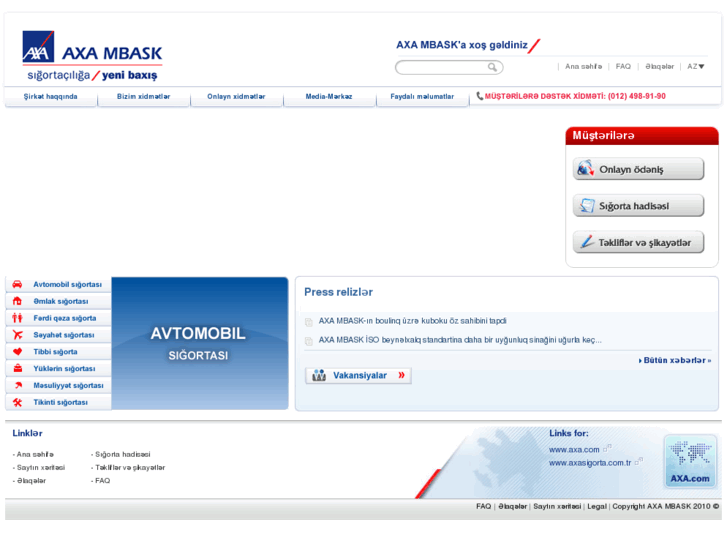Click the document icon beside the bouling news item
This screenshot has width=727, height=545.
[x=309, y=321]
